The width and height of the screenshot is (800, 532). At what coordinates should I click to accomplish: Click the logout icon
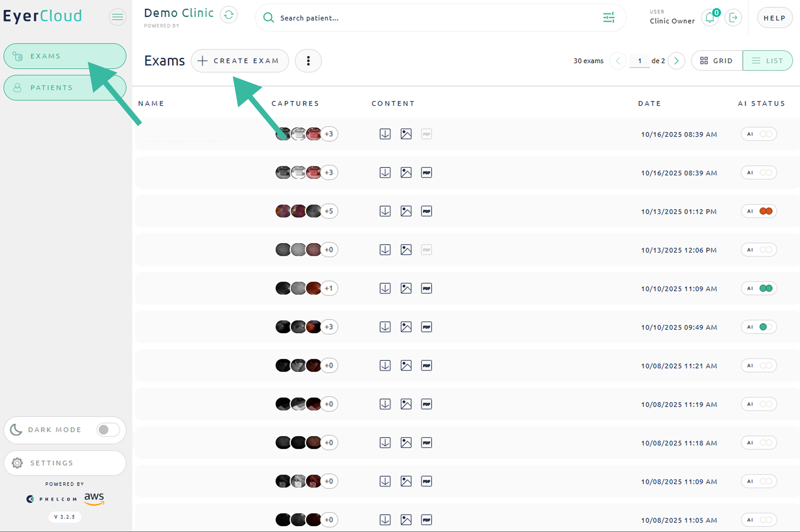click(x=733, y=18)
